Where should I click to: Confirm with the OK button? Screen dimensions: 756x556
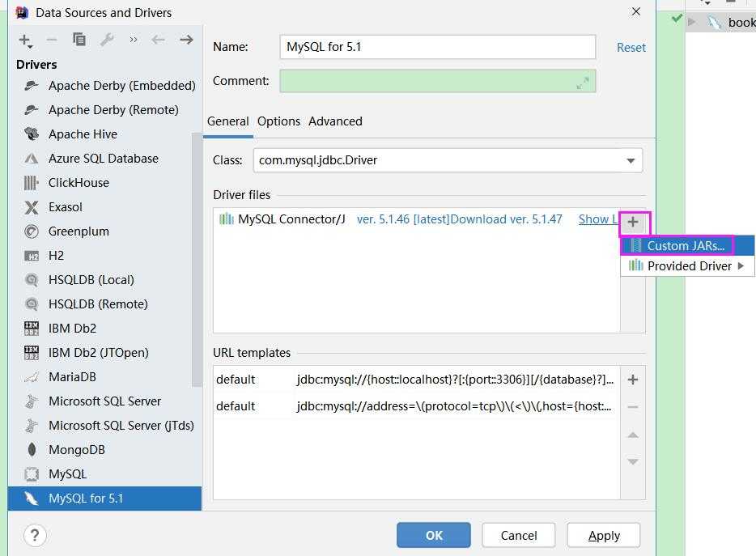pyautogui.click(x=434, y=535)
